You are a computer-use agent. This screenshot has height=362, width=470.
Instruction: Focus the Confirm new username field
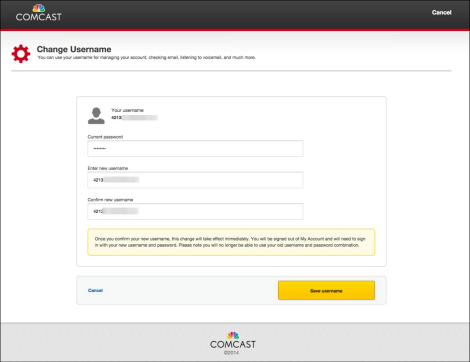coord(195,211)
